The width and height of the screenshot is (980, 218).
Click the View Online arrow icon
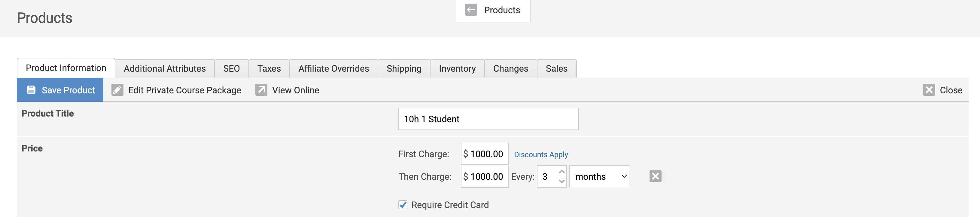[x=261, y=90]
